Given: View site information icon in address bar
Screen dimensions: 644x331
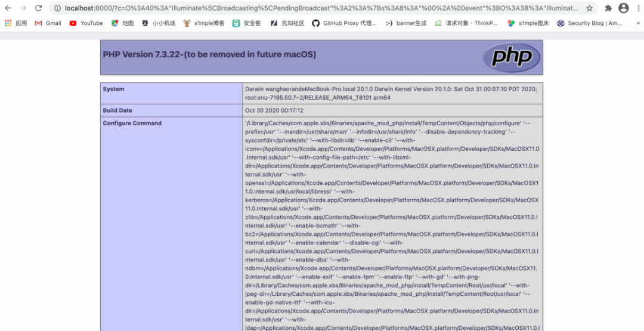Looking at the screenshot, I should tap(57, 8).
